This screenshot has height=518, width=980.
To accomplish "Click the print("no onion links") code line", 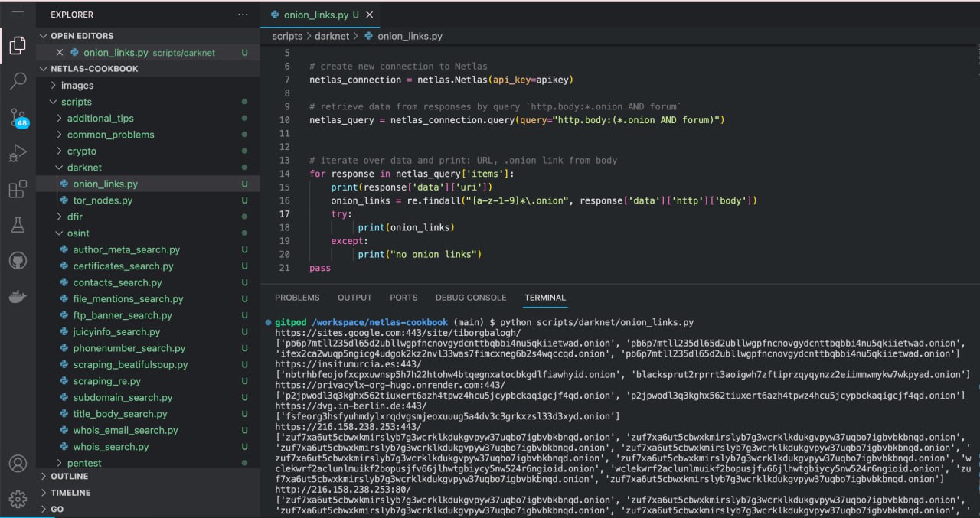I will point(420,254).
